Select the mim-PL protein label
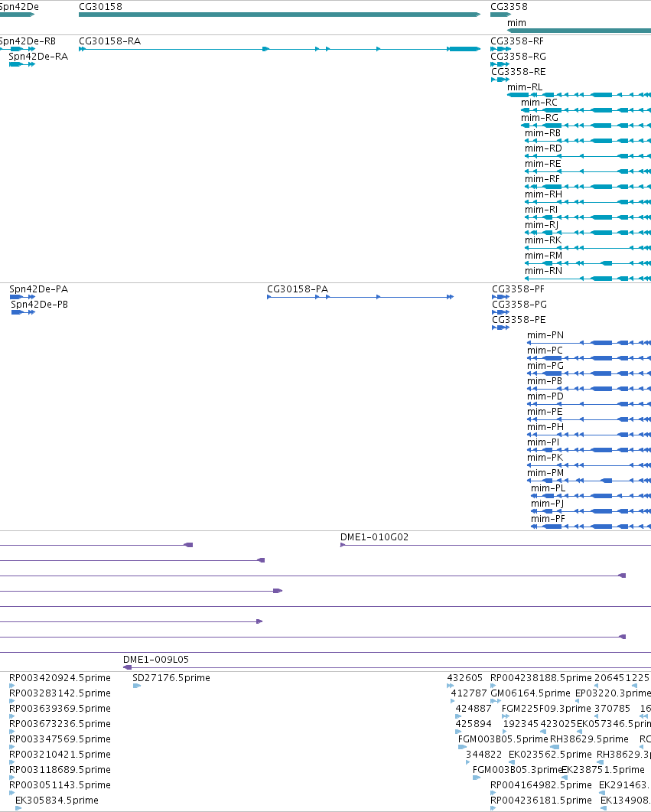The width and height of the screenshot is (651, 812). tap(548, 488)
